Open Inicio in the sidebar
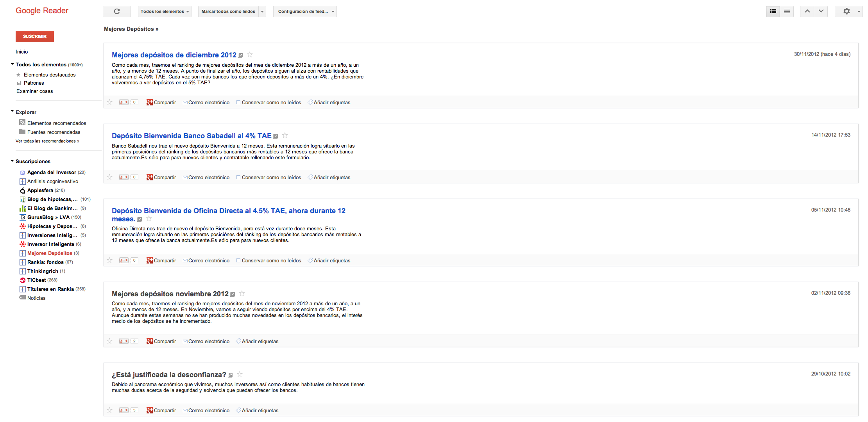 tap(22, 52)
